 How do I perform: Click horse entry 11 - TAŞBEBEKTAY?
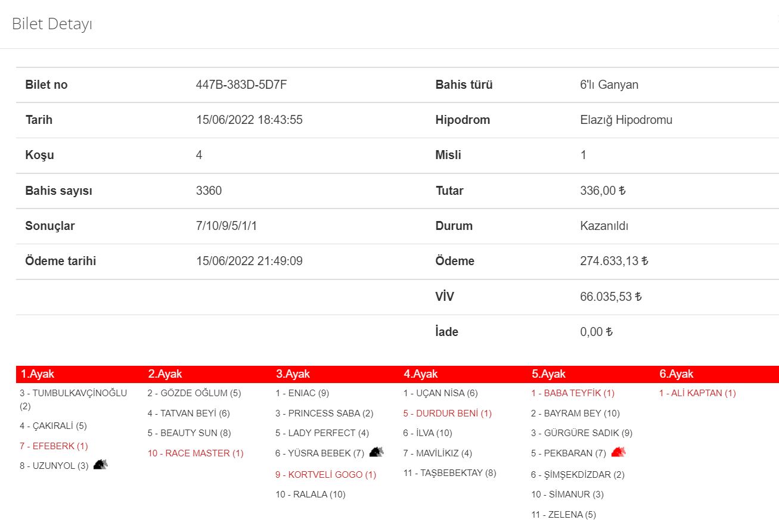pos(449,473)
